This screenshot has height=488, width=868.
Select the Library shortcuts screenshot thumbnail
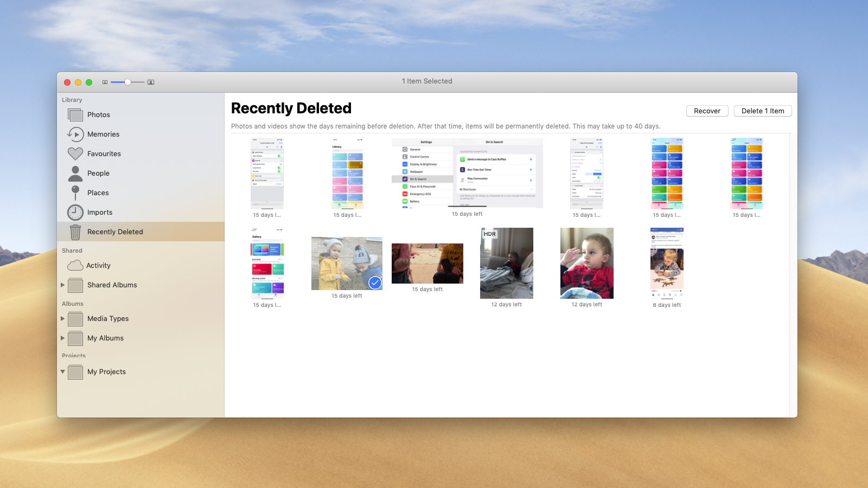[347, 174]
